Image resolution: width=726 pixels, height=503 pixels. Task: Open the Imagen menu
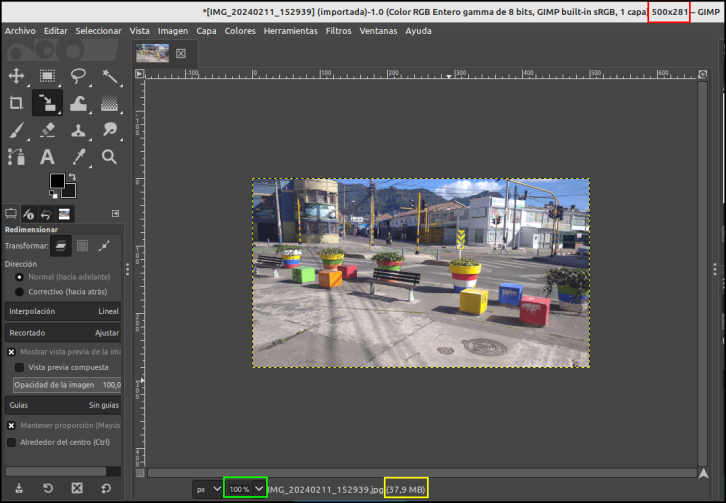pyautogui.click(x=173, y=31)
